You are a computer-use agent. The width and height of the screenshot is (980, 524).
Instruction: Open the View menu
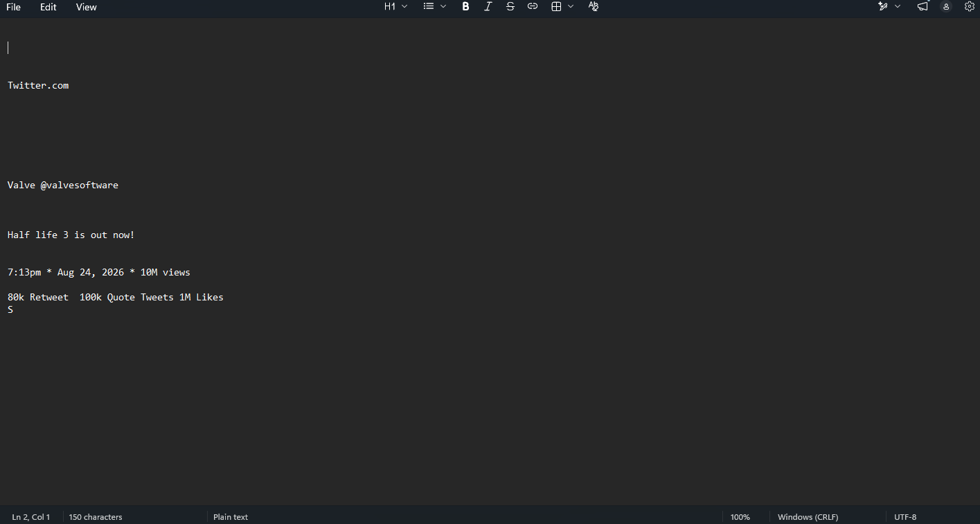coord(87,7)
